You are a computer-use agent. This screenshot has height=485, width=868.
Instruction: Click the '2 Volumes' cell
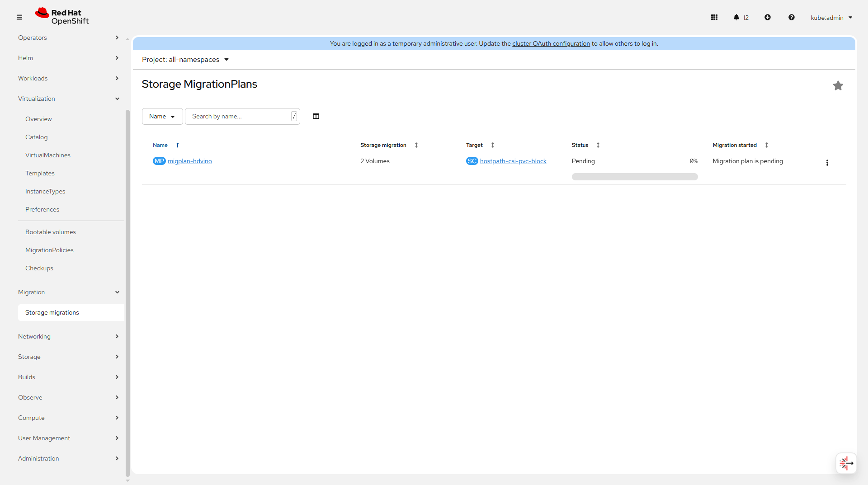pyautogui.click(x=375, y=161)
